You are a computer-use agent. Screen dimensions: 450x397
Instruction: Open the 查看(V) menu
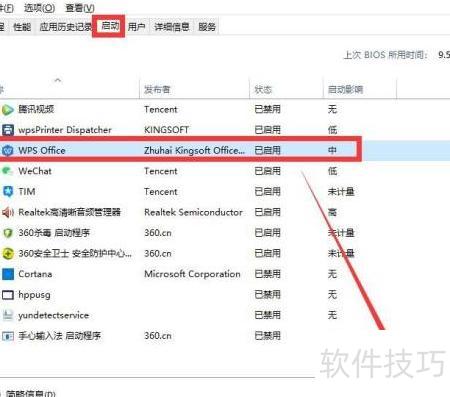[80, 7]
